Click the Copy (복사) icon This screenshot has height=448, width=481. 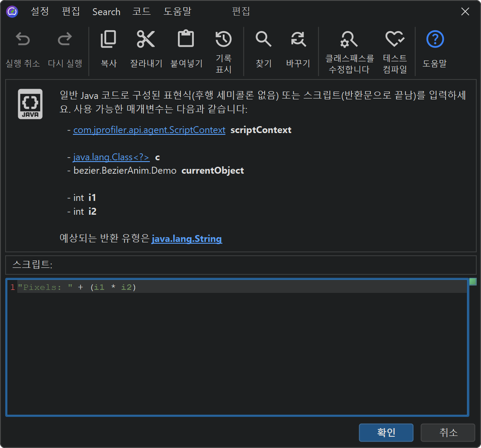click(108, 39)
